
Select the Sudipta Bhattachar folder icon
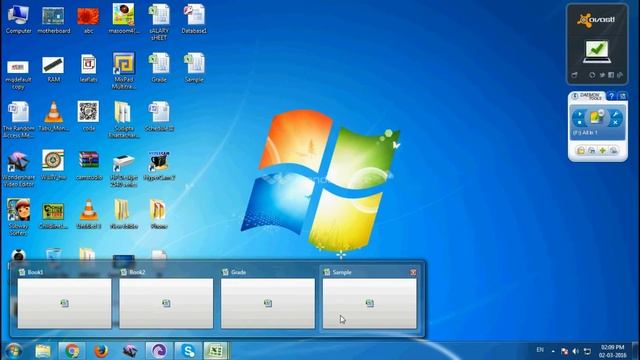pos(124,120)
